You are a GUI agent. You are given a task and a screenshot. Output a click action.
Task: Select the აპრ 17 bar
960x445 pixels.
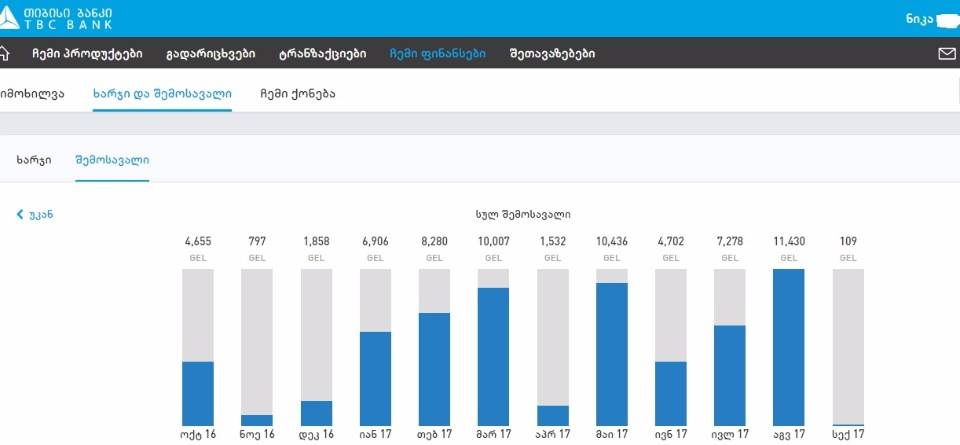point(553,347)
